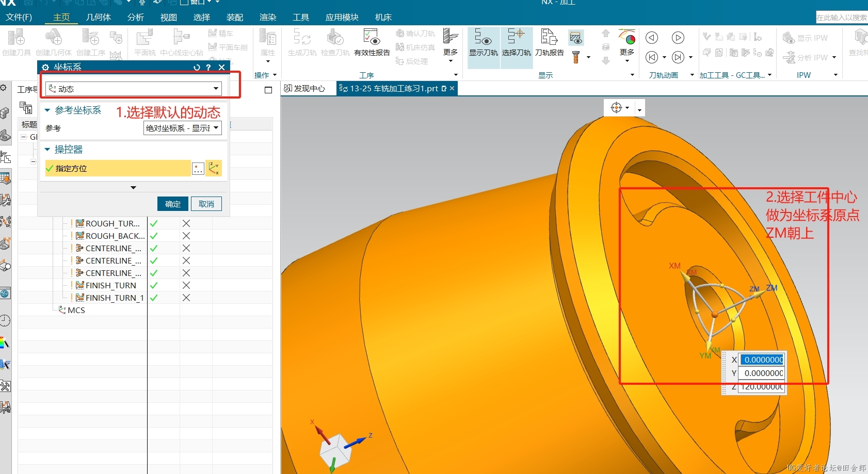The image size is (868, 474).
Task: Click Machine Simulation (机床仿真)
Action: [415, 47]
